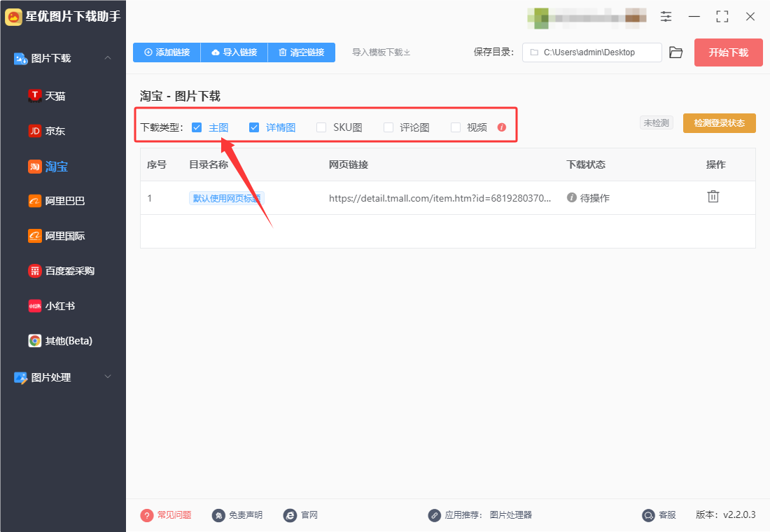Click the 导入链接 button

[x=234, y=52]
